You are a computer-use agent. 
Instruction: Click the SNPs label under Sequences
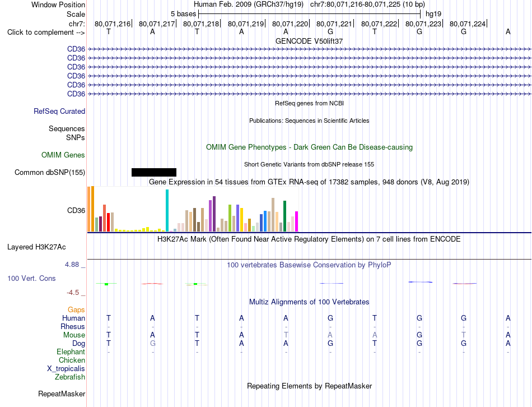click(x=76, y=137)
